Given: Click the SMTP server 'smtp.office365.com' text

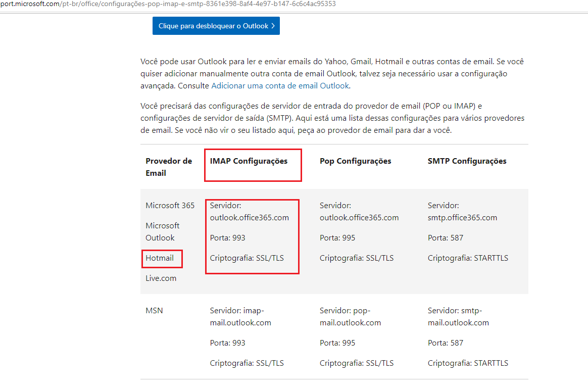Looking at the screenshot, I should click(x=462, y=218).
